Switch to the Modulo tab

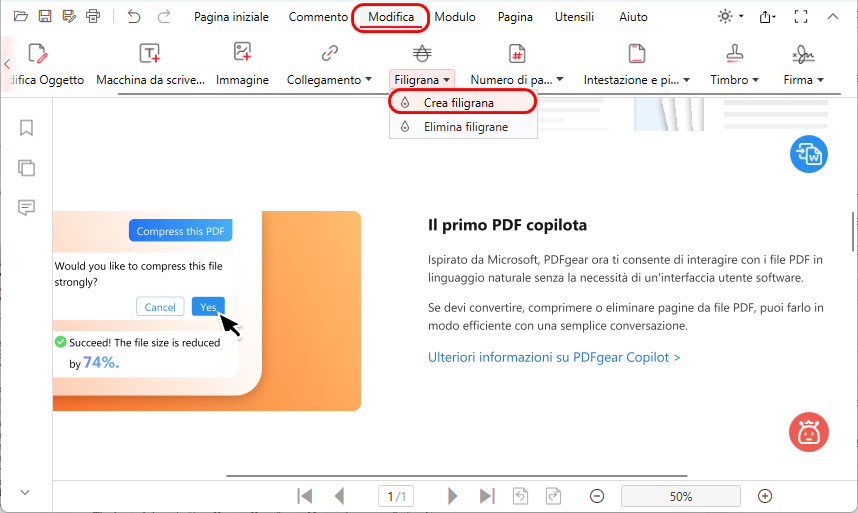(455, 17)
